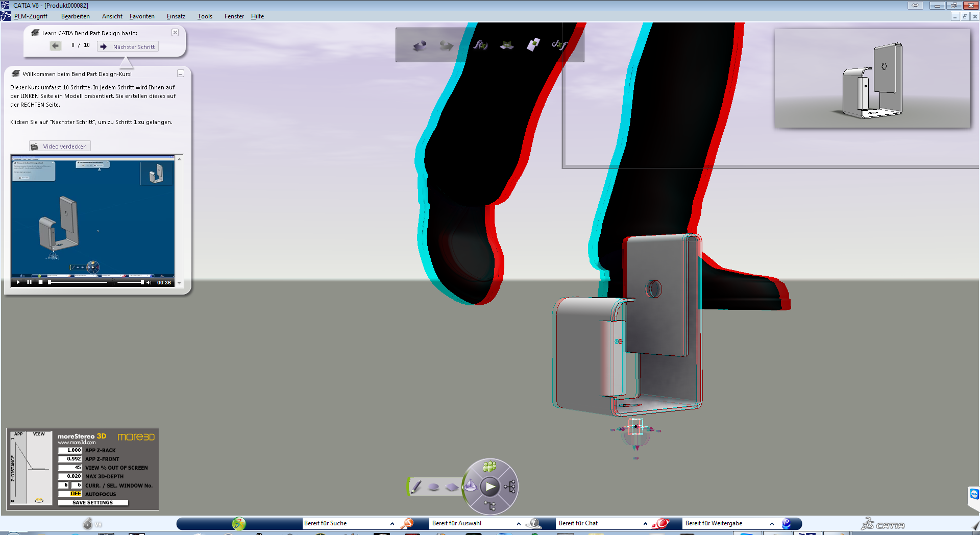Click the MAX 3D-DEPTH value field
The height and width of the screenshot is (535, 980).
(70, 476)
